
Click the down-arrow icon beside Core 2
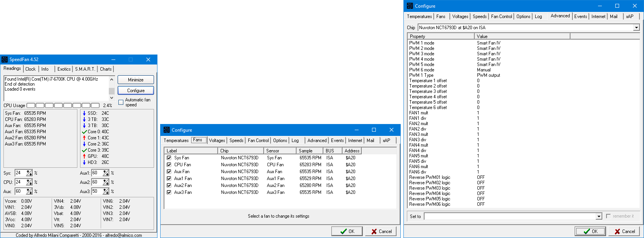coord(84,144)
